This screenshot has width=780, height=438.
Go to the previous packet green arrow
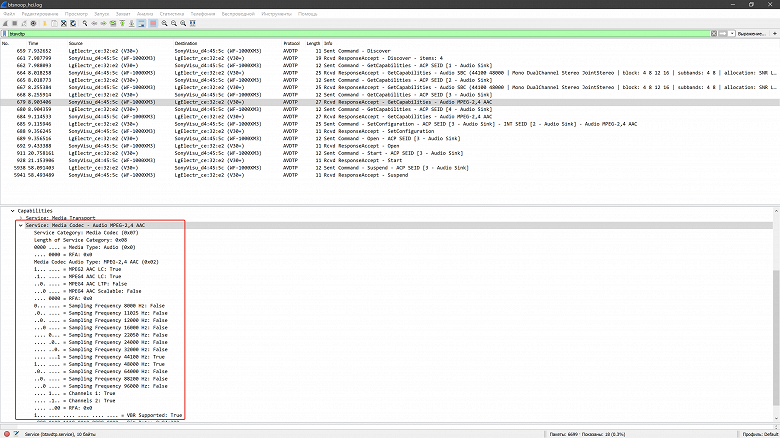coord(94,23)
